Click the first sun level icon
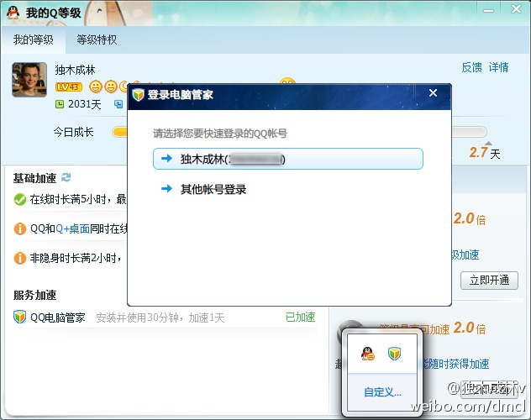Image resolution: width=531 pixels, height=420 pixels. click(96, 87)
